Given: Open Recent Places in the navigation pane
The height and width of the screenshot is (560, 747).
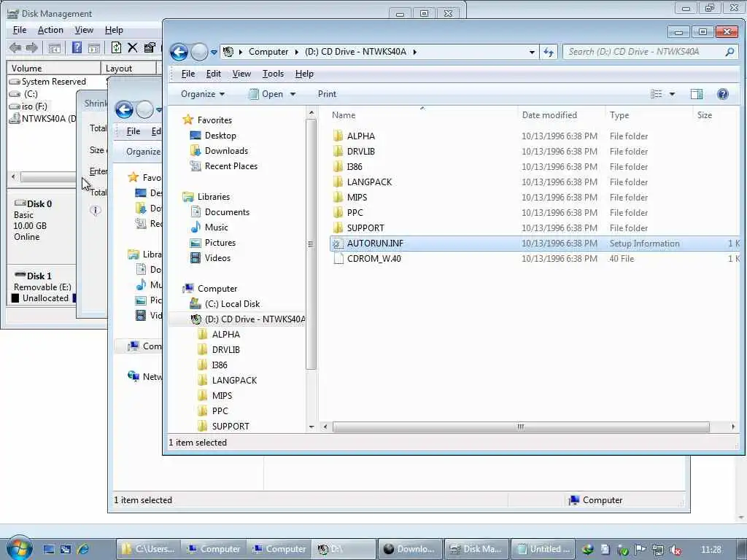Looking at the screenshot, I should point(231,166).
